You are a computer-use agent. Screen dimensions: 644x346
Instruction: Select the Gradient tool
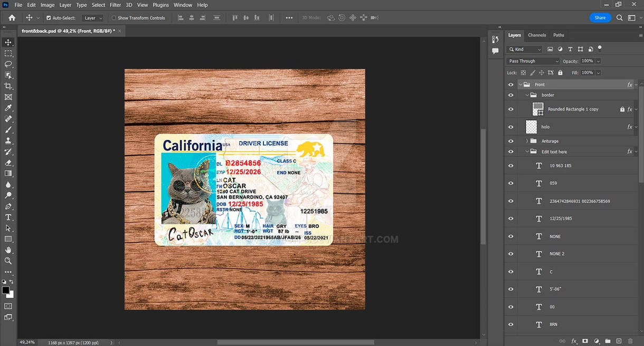click(x=8, y=173)
